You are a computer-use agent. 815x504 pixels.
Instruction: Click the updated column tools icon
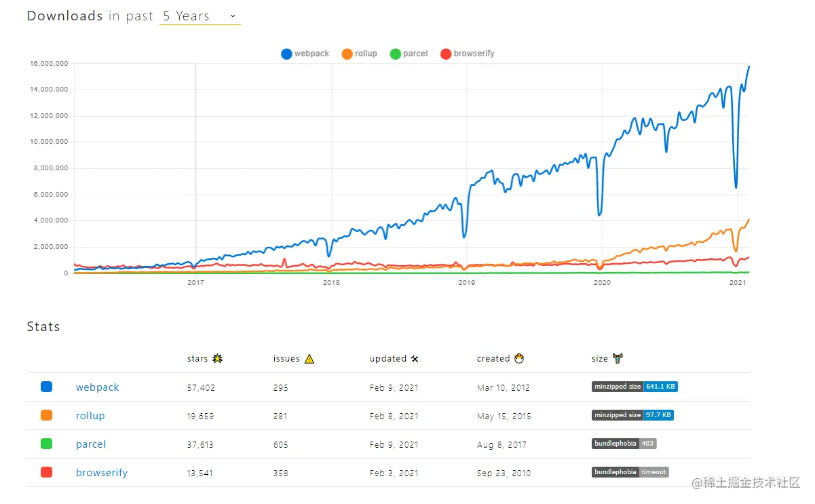point(415,359)
